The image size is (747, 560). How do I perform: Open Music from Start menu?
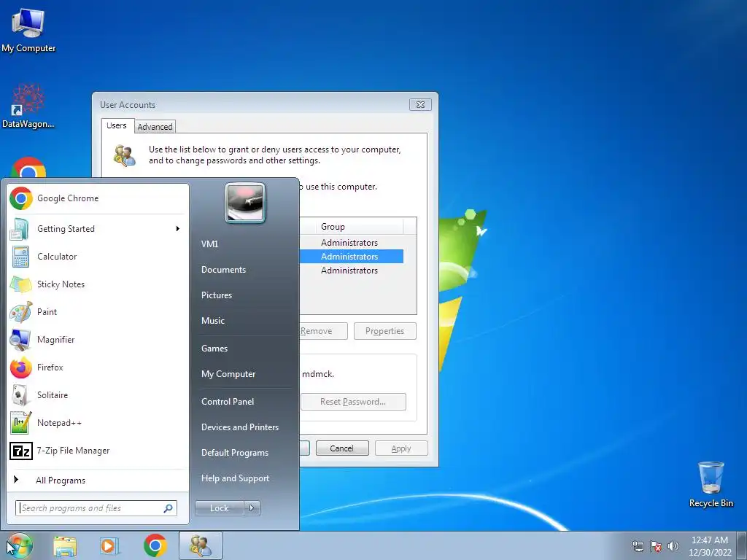click(213, 321)
